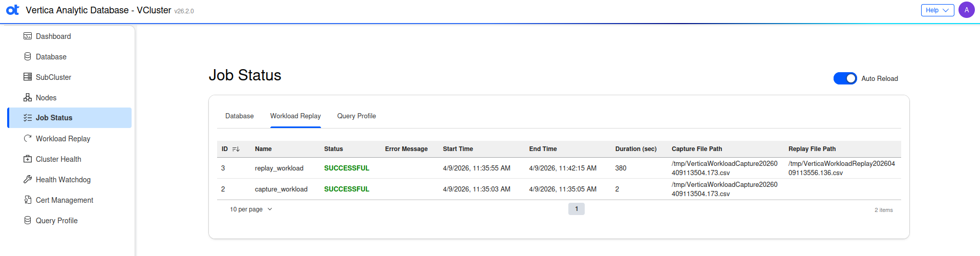Click the Start Time column header
980x256 pixels.
click(458, 149)
